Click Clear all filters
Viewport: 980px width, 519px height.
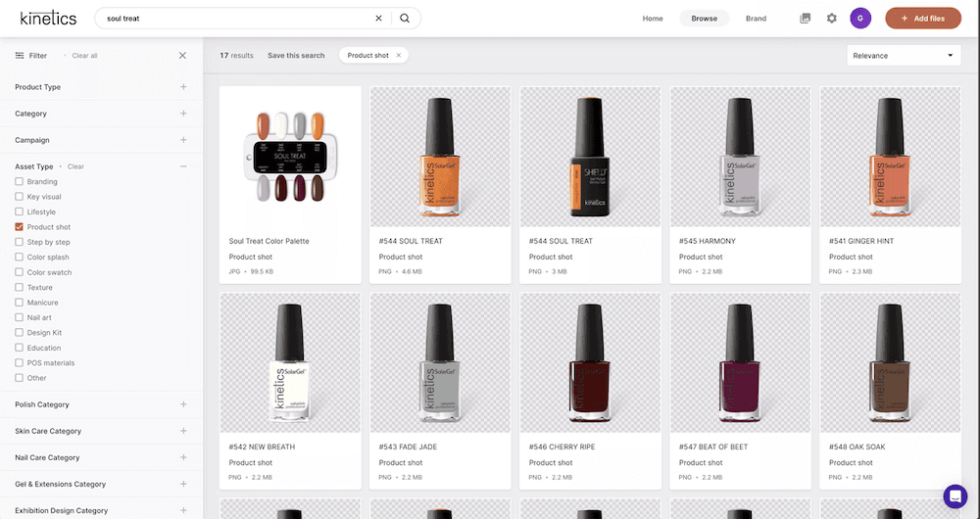point(84,56)
